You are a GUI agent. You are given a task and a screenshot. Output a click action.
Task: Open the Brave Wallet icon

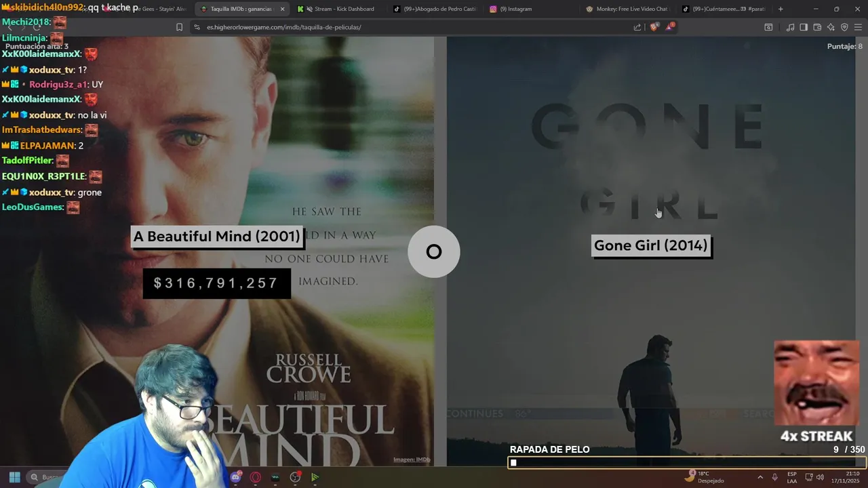coord(817,27)
